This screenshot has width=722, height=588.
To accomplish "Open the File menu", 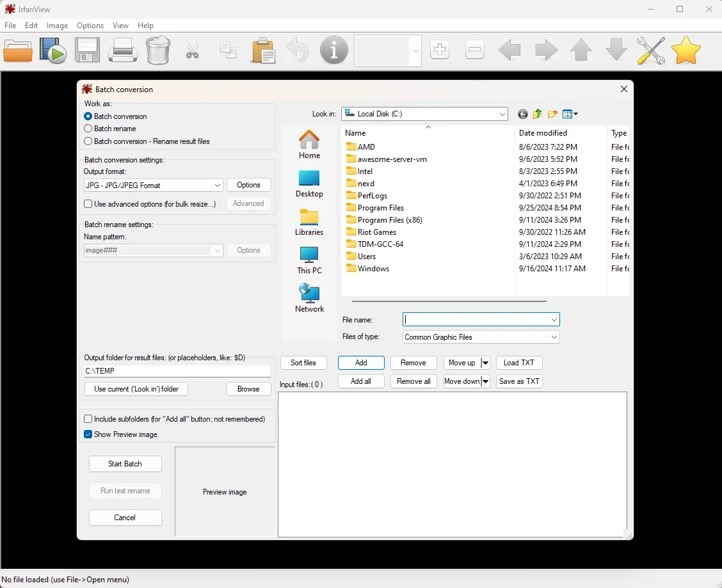I will (10, 26).
